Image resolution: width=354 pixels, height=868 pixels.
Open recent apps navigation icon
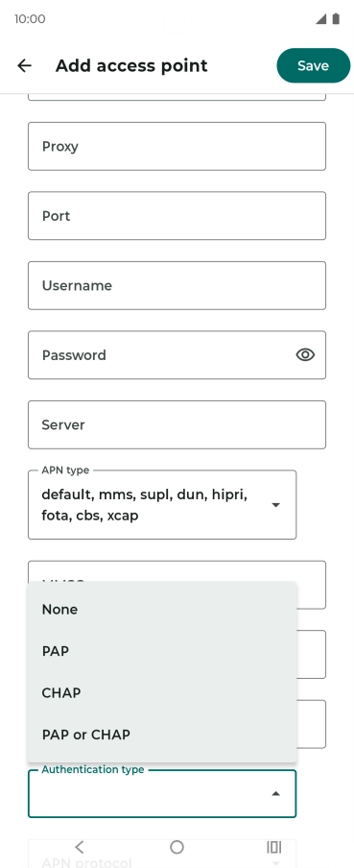coord(274,847)
